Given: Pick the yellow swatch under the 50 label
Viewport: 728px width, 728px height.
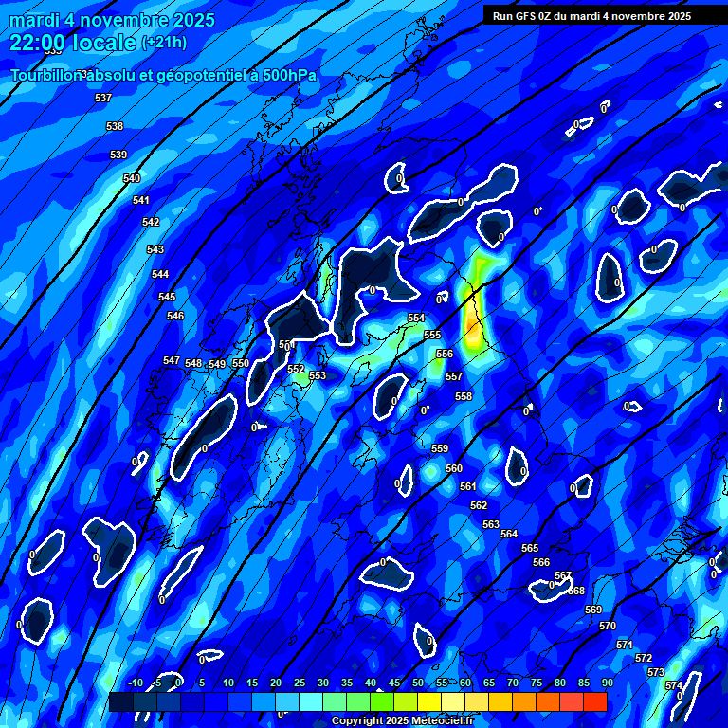Looking at the screenshot, I should pyautogui.click(x=429, y=702).
